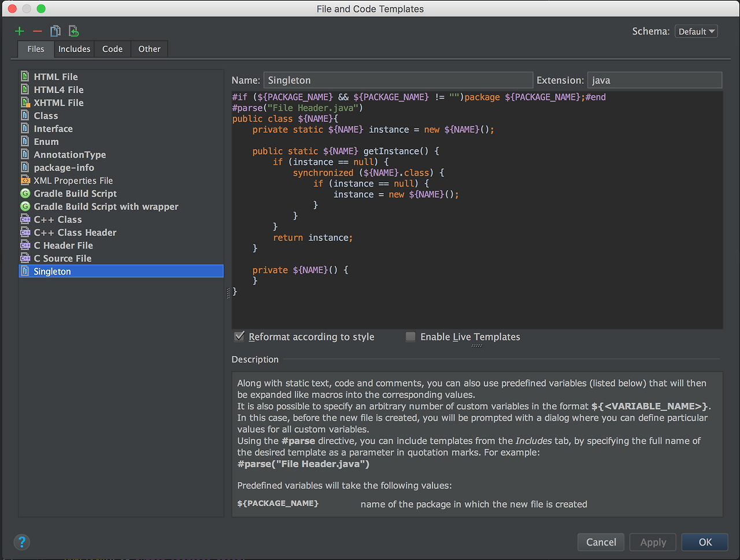Image resolution: width=740 pixels, height=560 pixels.
Task: Click into the Name field containing Singleton
Action: tap(398, 80)
